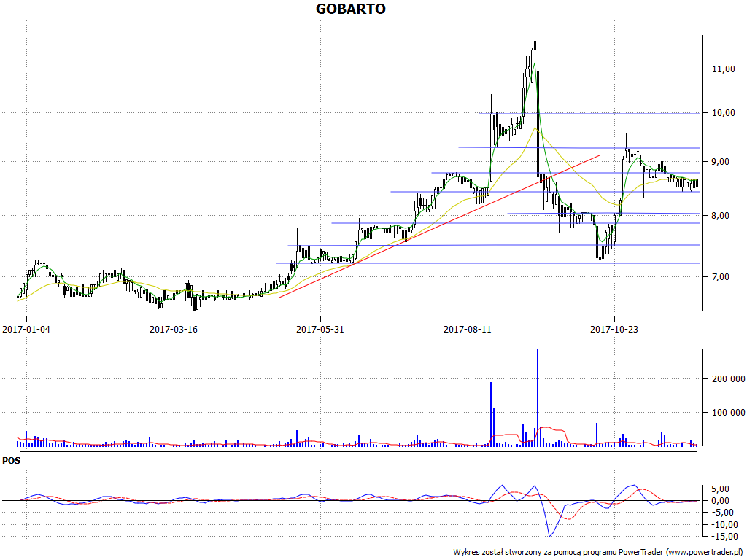Click the 100 000 volume axis label

pos(728,413)
